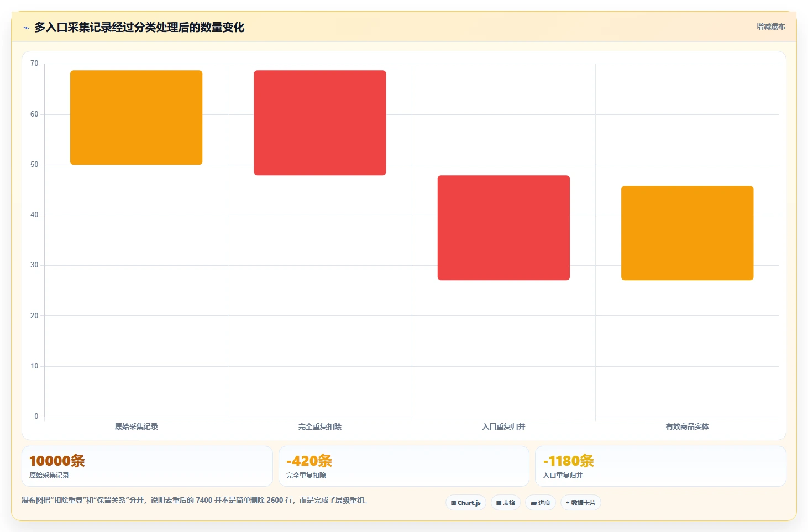The image size is (808, 532).
Task: Click the small icon beside the chart title
Action: [26, 28]
